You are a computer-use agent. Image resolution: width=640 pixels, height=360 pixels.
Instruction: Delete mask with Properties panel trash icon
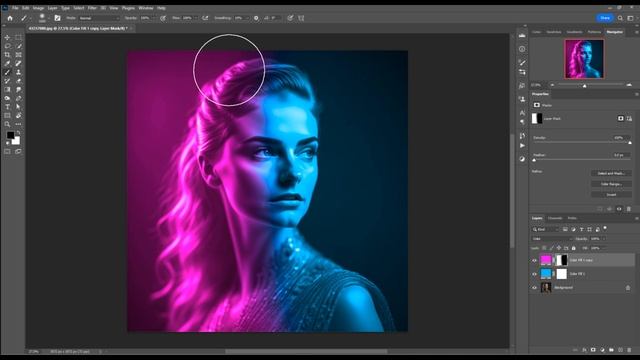tap(629, 209)
